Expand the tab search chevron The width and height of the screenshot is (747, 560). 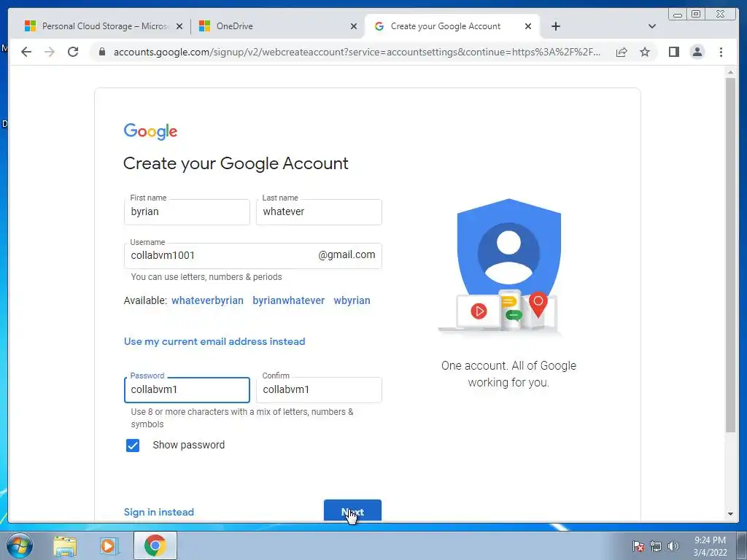652,26
